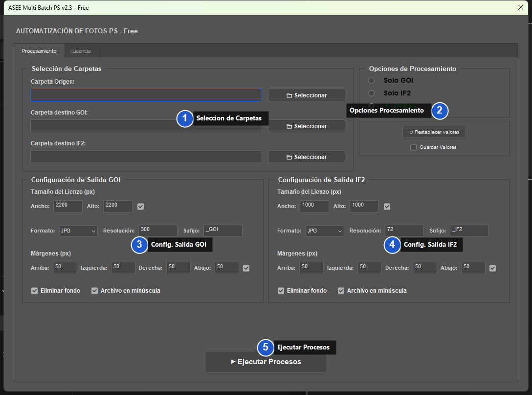Select folder for Carpeta Origen

point(307,95)
